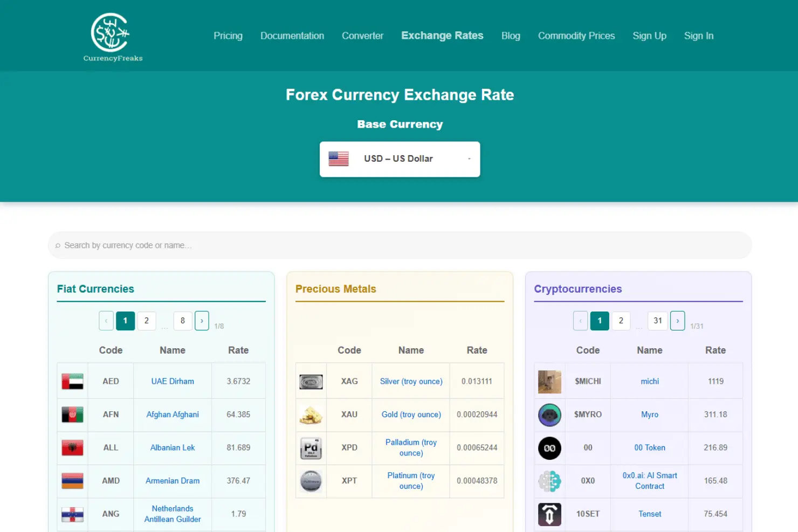
Task: Click the AED rate value 3.6732
Action: click(x=238, y=382)
